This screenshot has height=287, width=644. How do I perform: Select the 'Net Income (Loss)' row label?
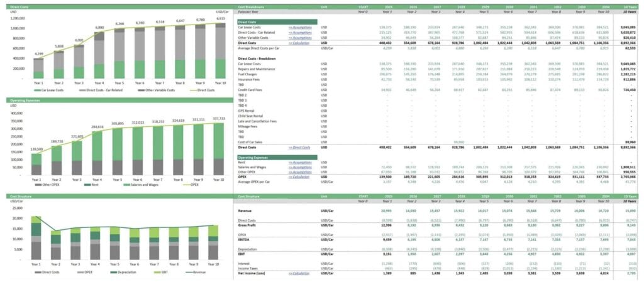tap(252, 273)
